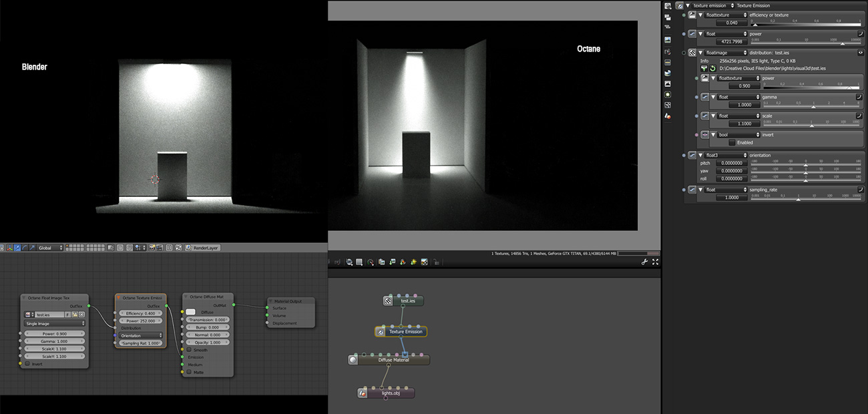Image resolution: width=868 pixels, height=414 pixels.
Task: Click the Efficiency 0.400 field in Blender node
Action: (x=141, y=313)
